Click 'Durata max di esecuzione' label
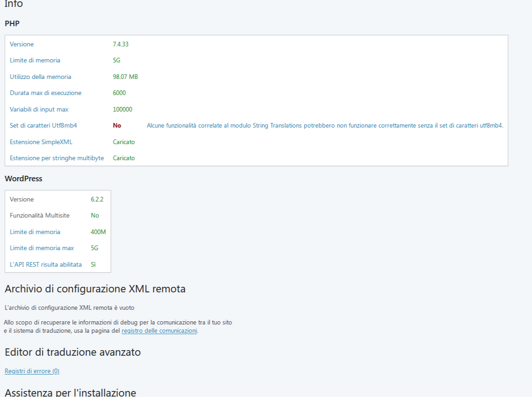 point(45,93)
